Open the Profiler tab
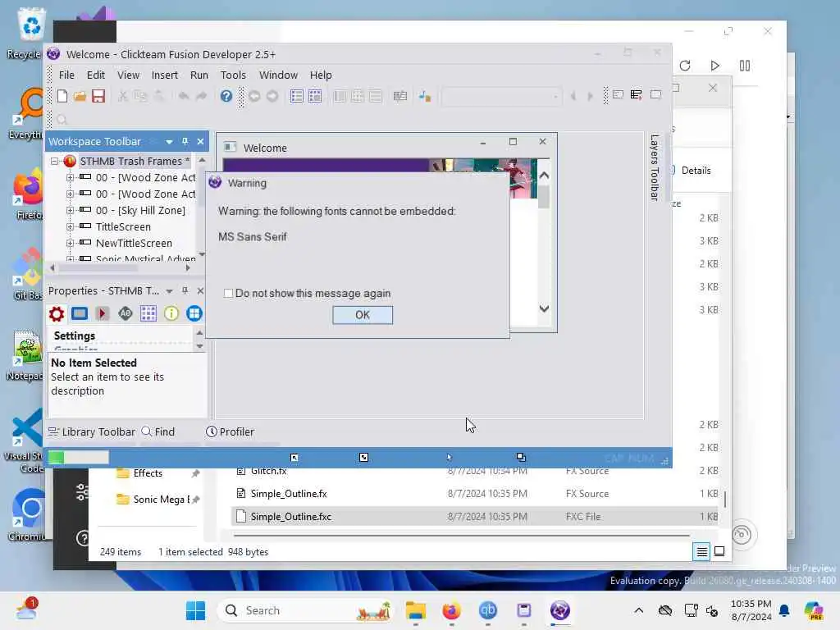The height and width of the screenshot is (630, 840). [x=231, y=431]
